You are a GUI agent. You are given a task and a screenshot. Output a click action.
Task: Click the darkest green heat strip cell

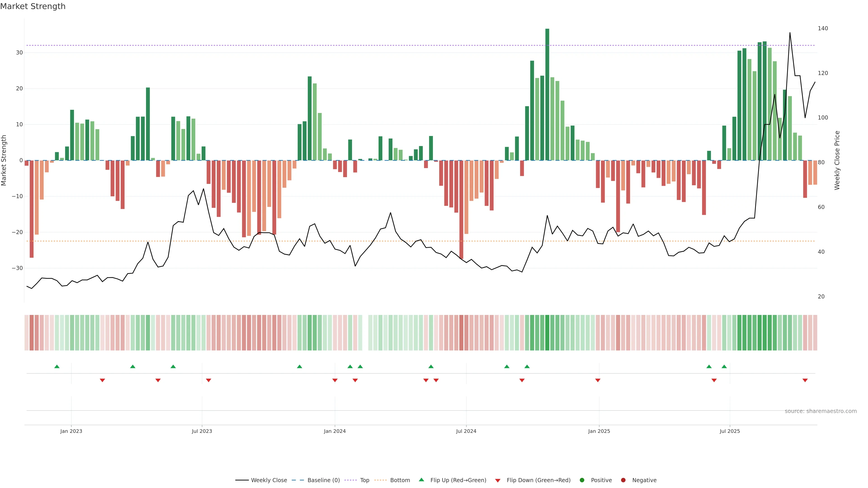tap(547, 332)
